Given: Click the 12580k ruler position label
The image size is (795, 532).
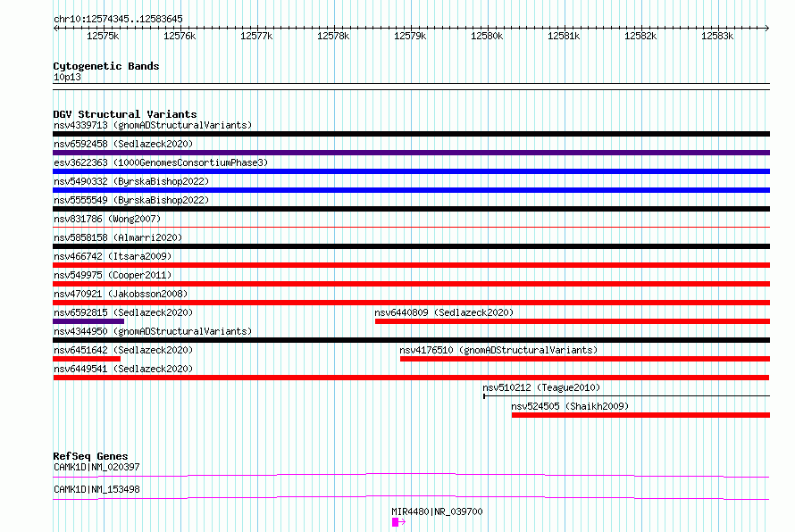Looking at the screenshot, I should [x=487, y=36].
